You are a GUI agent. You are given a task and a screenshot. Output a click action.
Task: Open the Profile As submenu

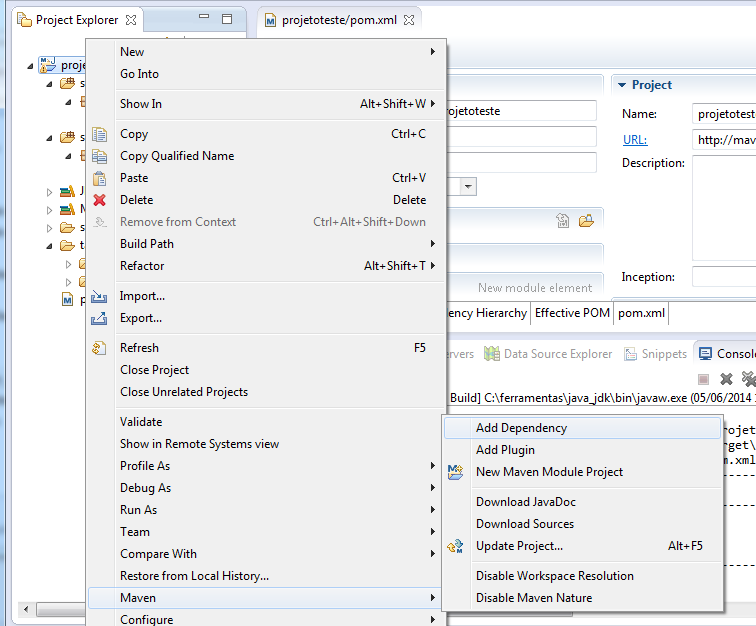click(x=266, y=466)
